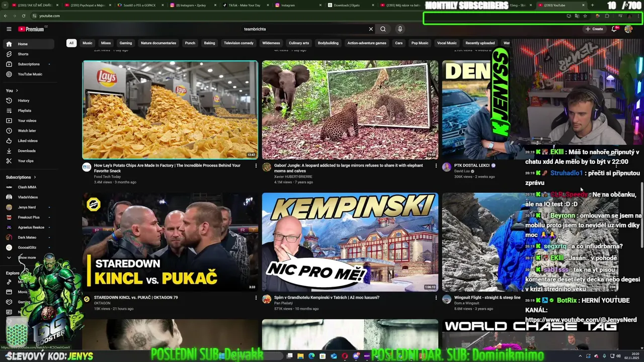644x362 pixels.
Task: Select the Music filter chip
Action: (x=88, y=43)
